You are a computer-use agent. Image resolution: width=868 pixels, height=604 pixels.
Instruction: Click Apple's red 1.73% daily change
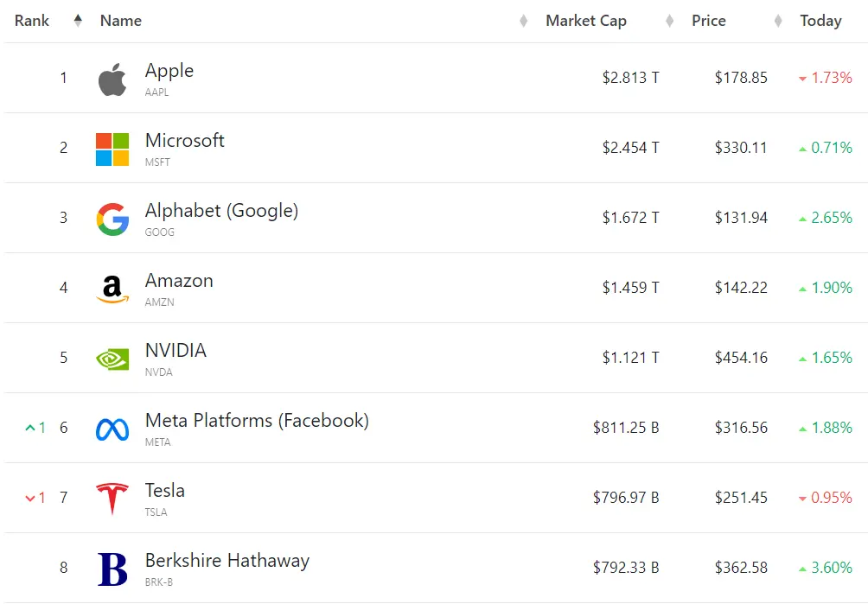click(826, 78)
